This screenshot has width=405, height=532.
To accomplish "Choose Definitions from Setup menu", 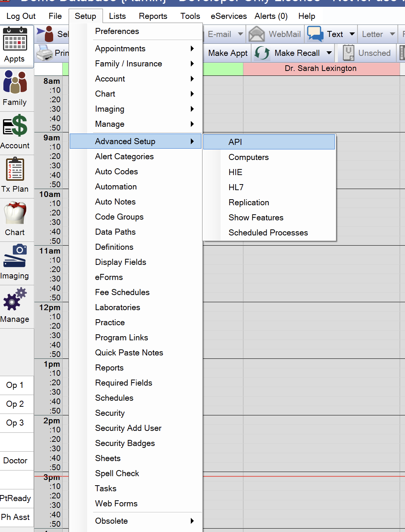I will [136, 247].
